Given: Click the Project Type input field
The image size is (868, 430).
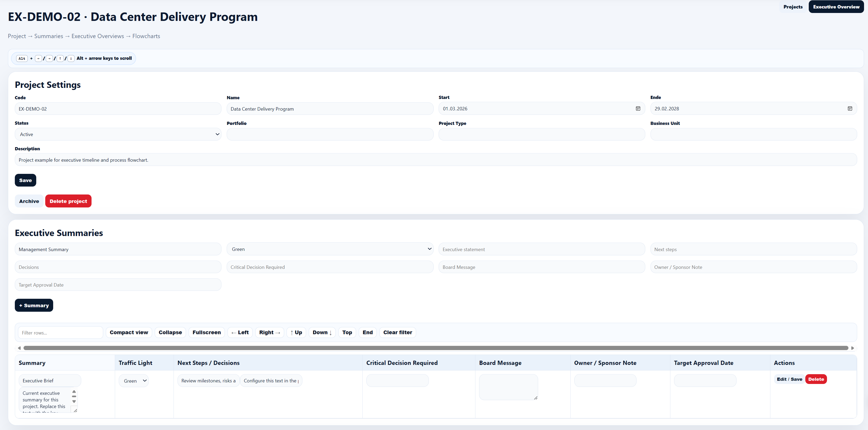Looking at the screenshot, I should coord(542,134).
